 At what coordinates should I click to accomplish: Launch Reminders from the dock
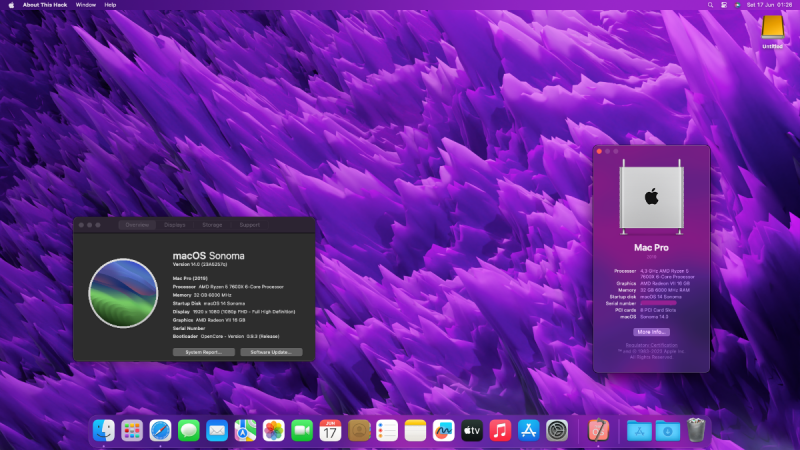point(387,431)
